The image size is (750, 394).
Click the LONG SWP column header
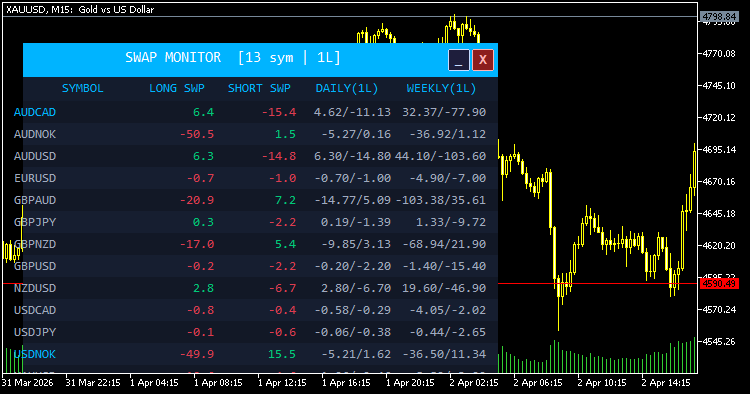[x=177, y=88]
